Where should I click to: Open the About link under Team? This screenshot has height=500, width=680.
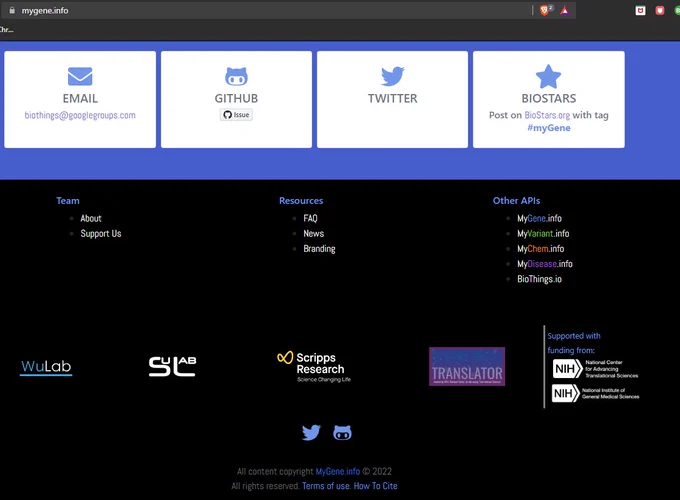91,219
